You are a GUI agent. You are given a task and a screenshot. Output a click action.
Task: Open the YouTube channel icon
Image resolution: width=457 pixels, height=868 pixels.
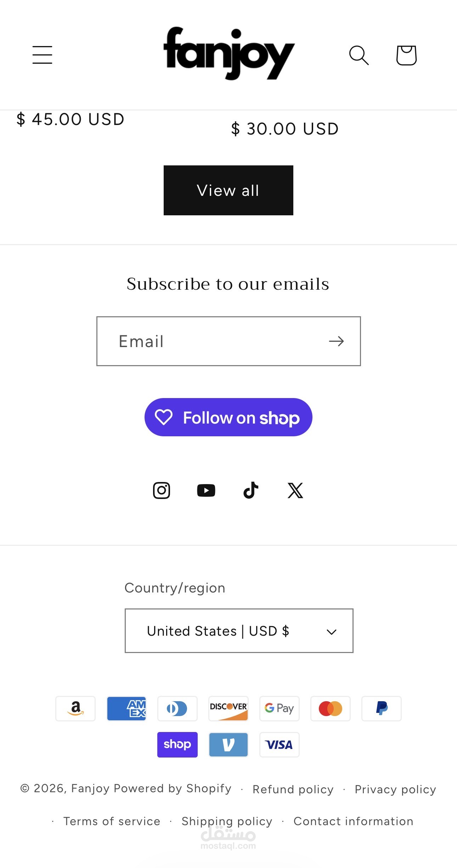[206, 490]
